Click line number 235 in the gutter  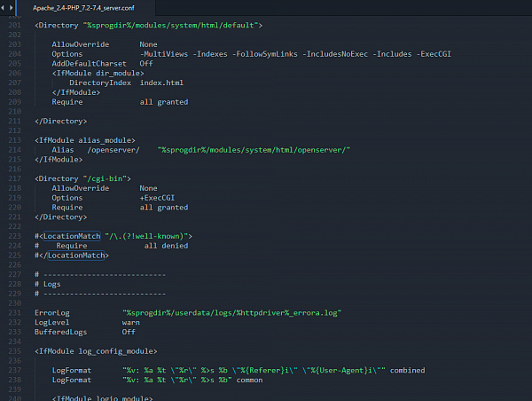coord(14,350)
